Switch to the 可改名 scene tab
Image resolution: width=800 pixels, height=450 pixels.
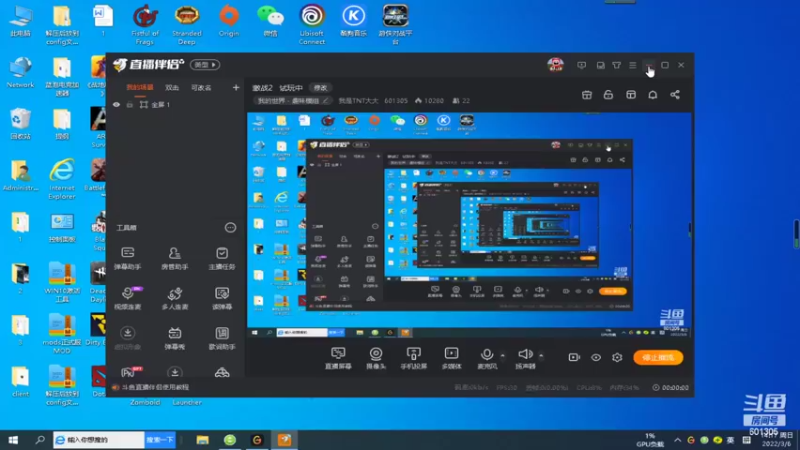click(x=201, y=88)
